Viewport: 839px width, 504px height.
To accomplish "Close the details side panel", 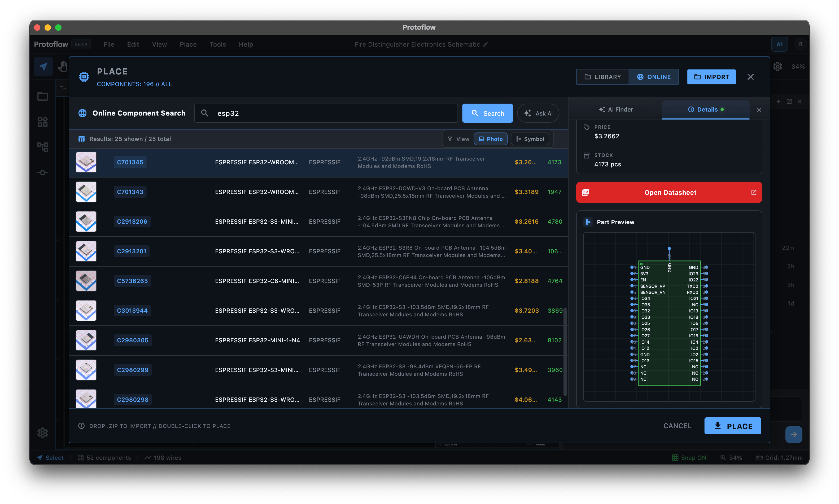I will 759,110.
